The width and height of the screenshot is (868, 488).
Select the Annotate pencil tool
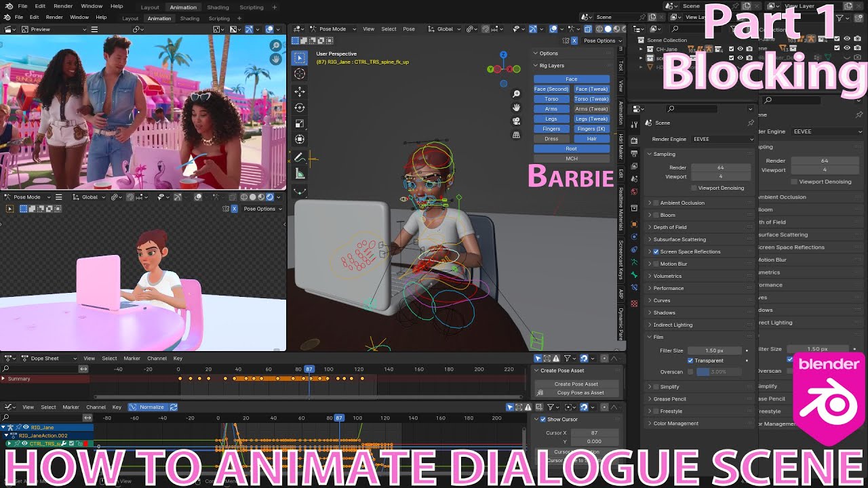(300, 157)
